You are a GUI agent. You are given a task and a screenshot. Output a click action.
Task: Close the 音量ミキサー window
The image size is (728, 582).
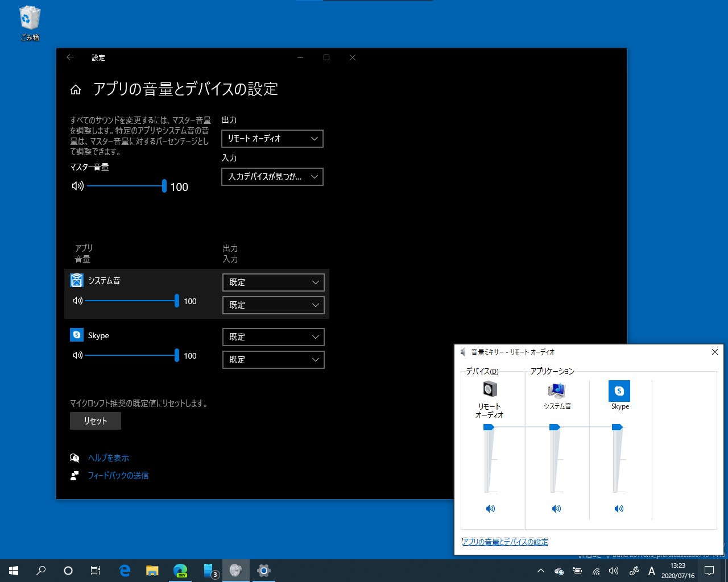coord(715,352)
